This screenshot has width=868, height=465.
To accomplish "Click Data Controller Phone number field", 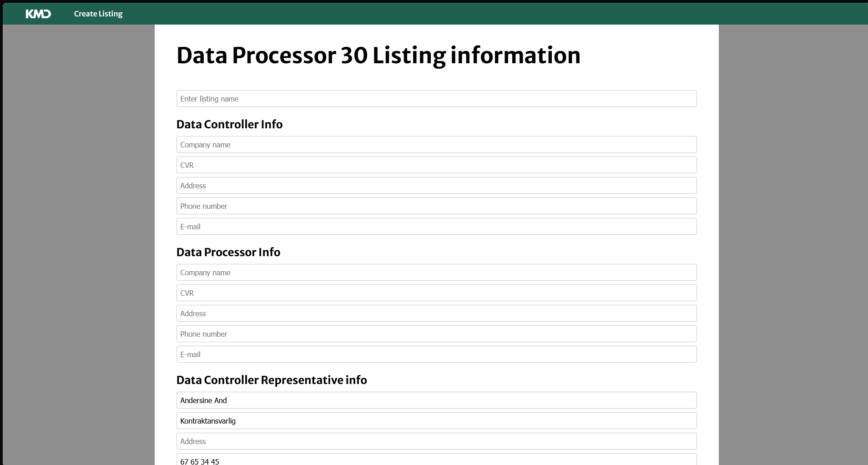I will pyautogui.click(x=436, y=206).
